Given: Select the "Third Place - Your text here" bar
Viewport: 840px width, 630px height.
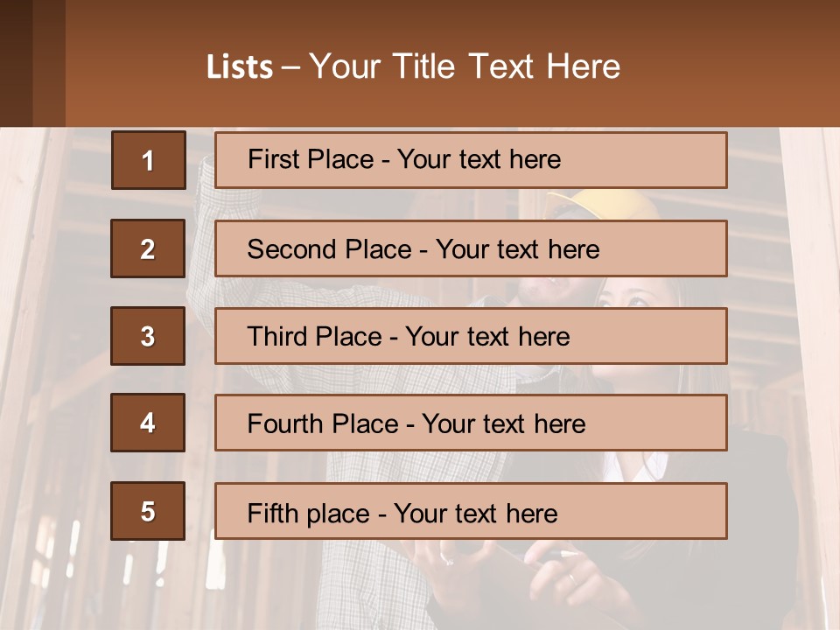Looking at the screenshot, I should pyautogui.click(x=471, y=336).
